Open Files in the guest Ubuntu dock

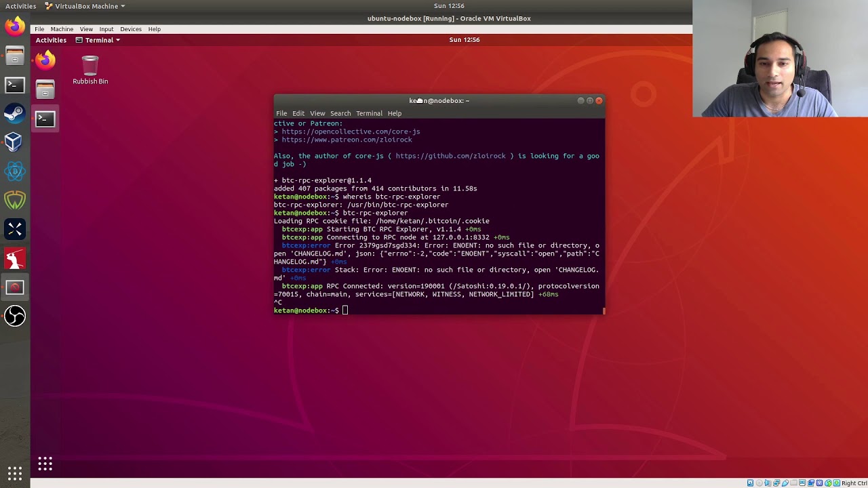click(x=45, y=89)
